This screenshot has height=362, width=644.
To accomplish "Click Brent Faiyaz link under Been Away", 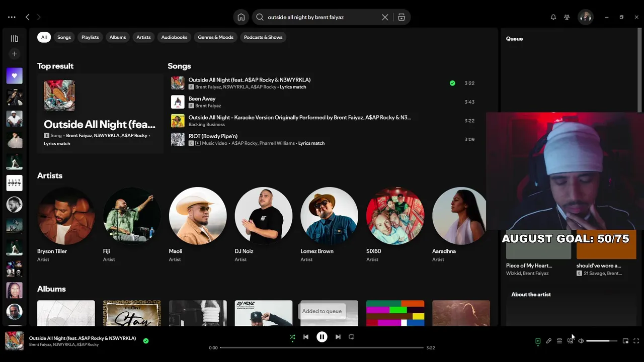I will [x=208, y=106].
